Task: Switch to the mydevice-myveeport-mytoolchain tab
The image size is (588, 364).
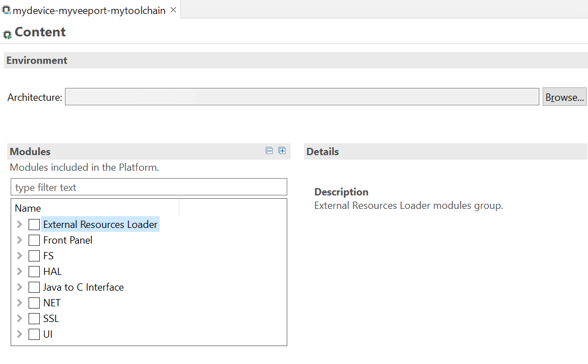Action: 87,10
